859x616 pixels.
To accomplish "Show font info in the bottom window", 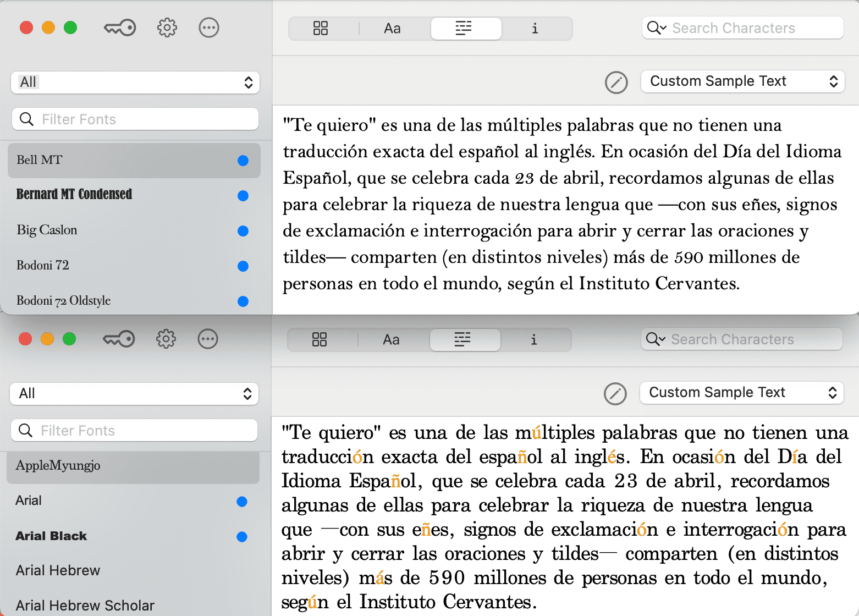I will pyautogui.click(x=534, y=339).
